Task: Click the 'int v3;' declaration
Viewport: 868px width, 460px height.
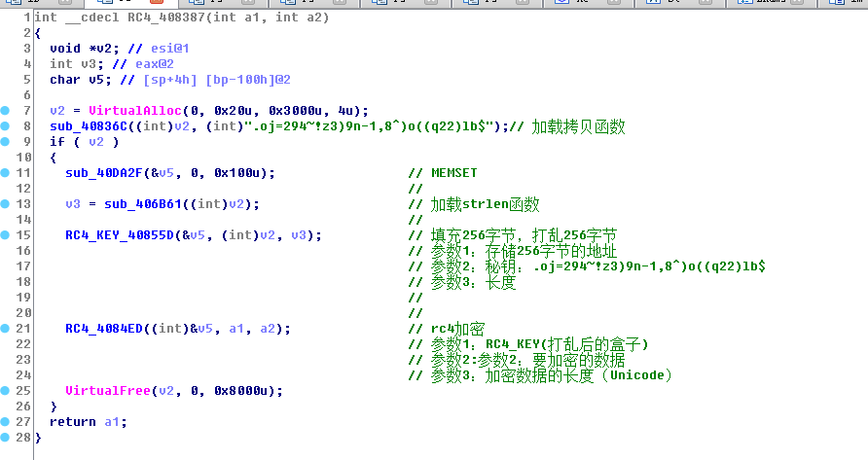Action: click(x=77, y=63)
